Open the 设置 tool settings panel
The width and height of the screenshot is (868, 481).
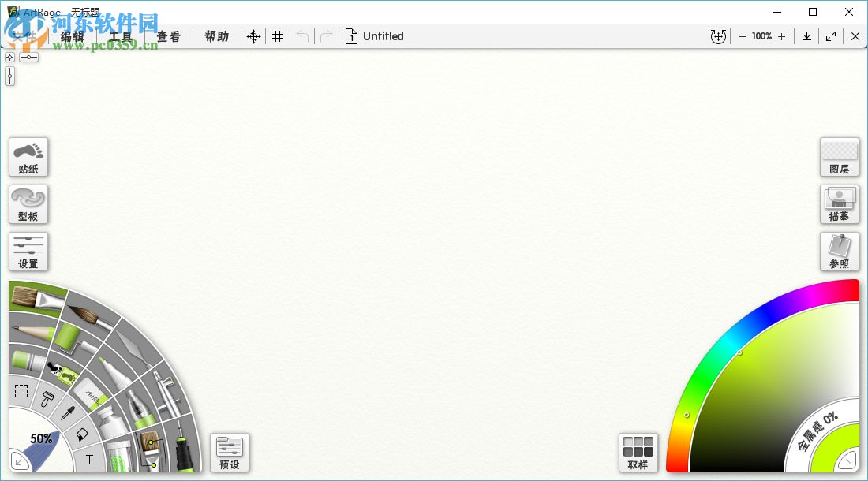28,252
